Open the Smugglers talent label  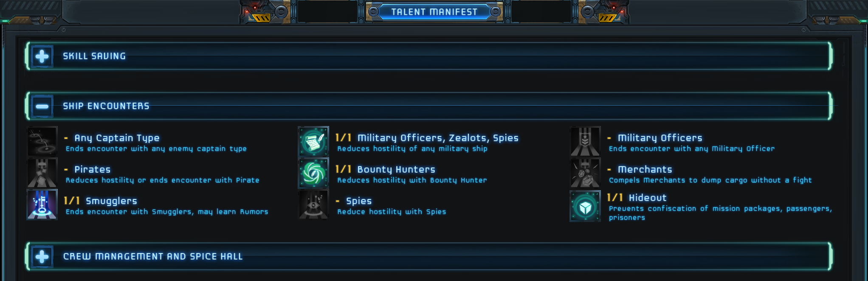pyautogui.click(x=111, y=201)
